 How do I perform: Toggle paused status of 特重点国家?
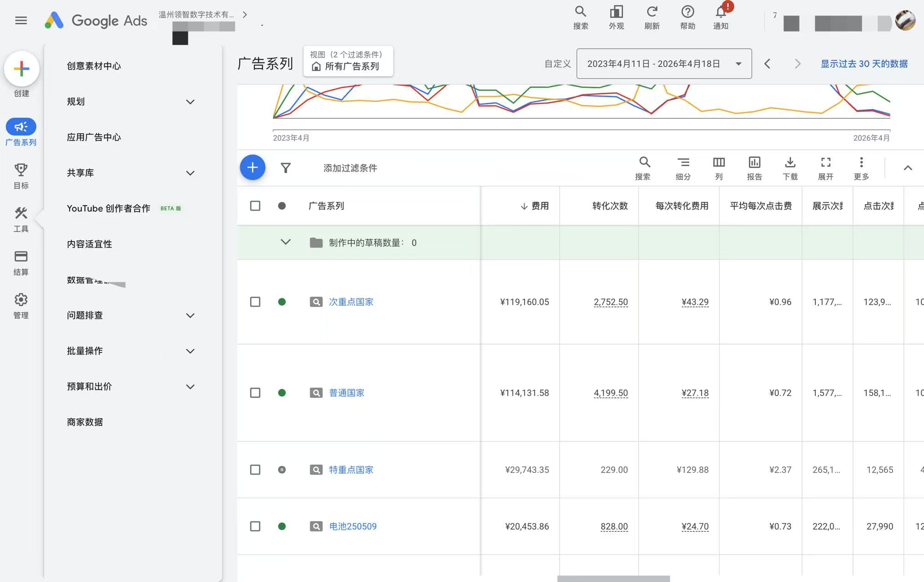pos(282,470)
